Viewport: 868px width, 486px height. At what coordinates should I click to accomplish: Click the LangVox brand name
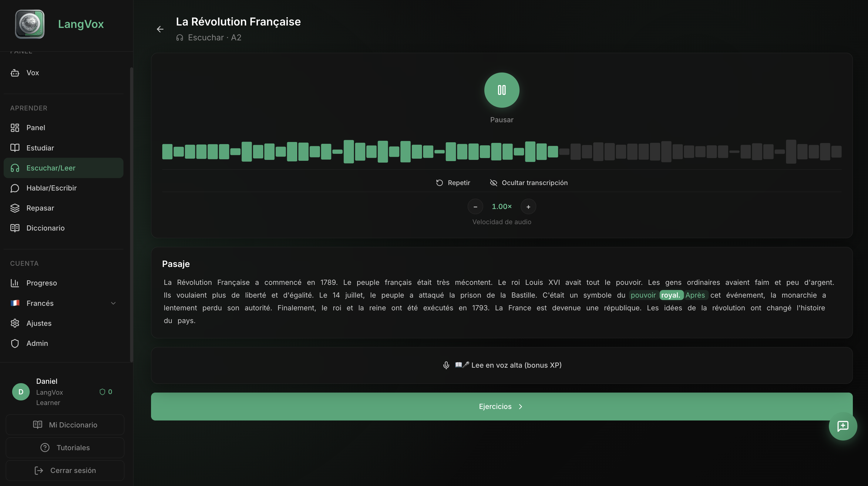pyautogui.click(x=81, y=24)
